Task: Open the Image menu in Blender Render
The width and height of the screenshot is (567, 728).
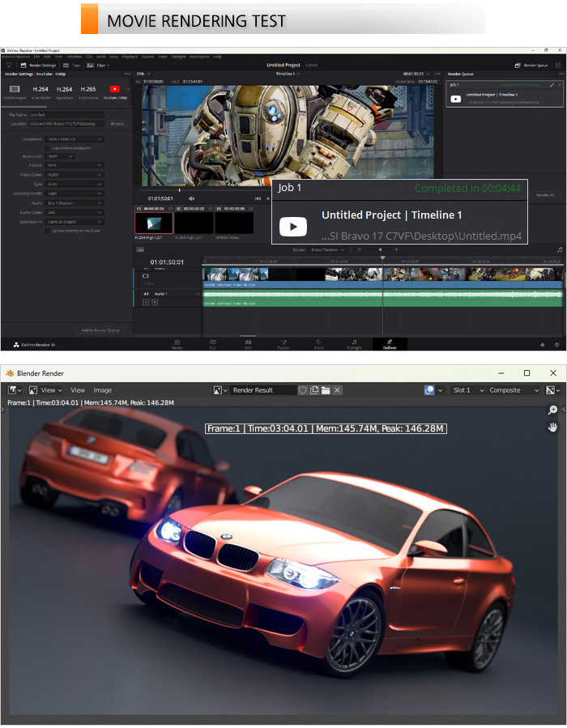Action: [103, 390]
